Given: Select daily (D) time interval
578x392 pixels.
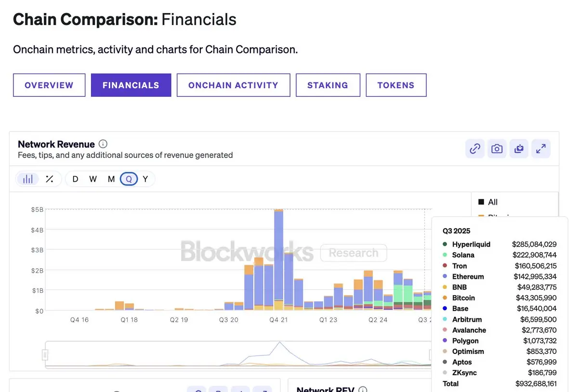Looking at the screenshot, I should [75, 179].
